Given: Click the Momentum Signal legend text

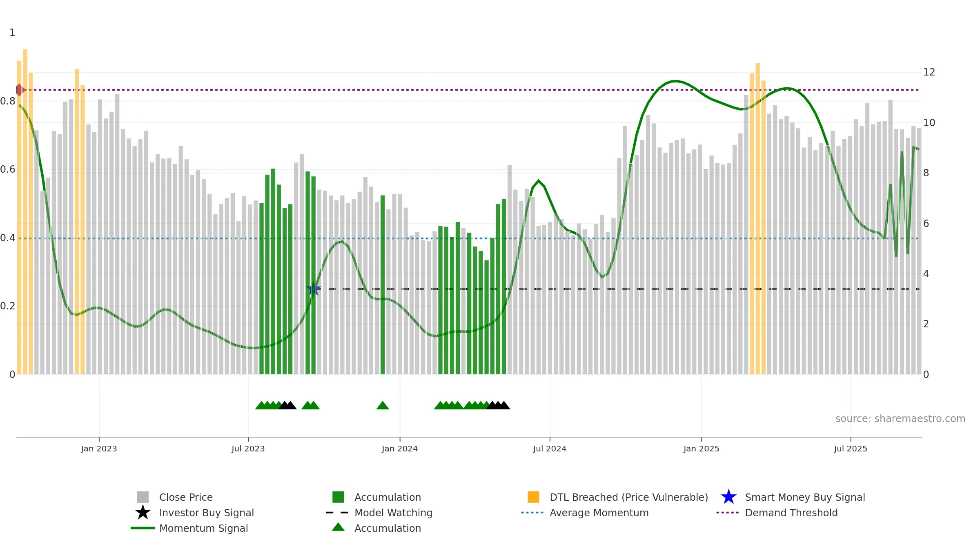Looking at the screenshot, I should pyautogui.click(x=204, y=528).
